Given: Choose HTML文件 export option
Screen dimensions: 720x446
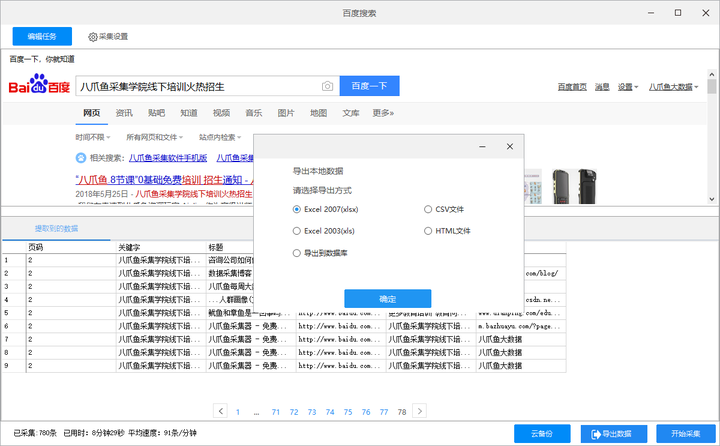Looking at the screenshot, I should pos(447,231).
